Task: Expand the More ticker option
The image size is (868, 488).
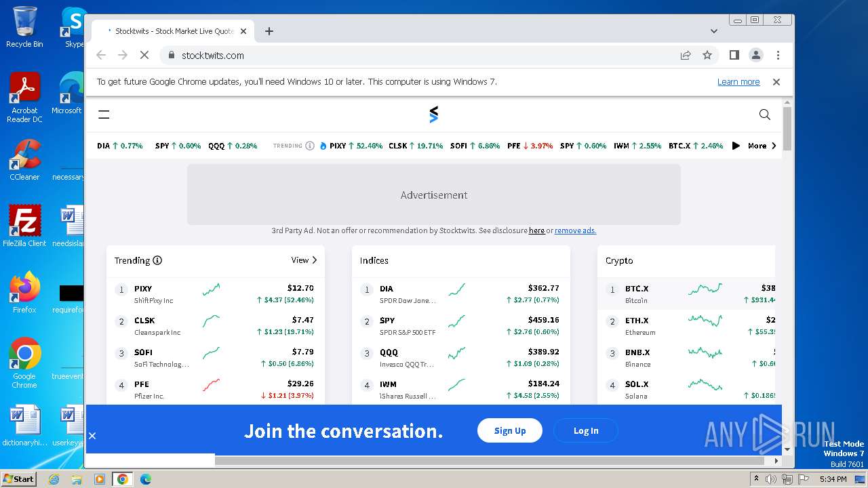Action: click(762, 146)
